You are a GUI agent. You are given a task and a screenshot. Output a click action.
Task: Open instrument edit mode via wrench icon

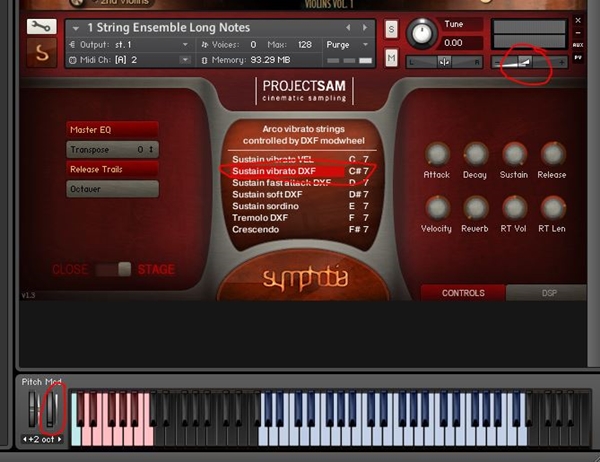pyautogui.click(x=41, y=26)
